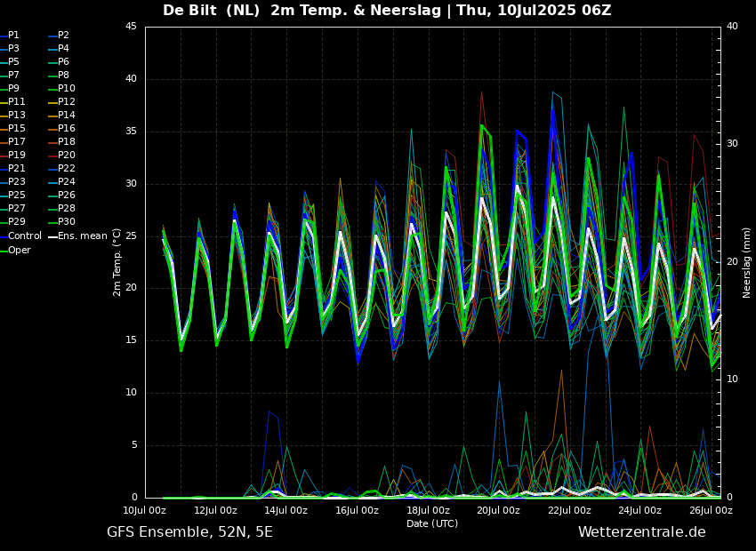Viewport: 756px width, 551px height.
Task: Click the 16Jul 00z time marker
Action: pyautogui.click(x=357, y=511)
